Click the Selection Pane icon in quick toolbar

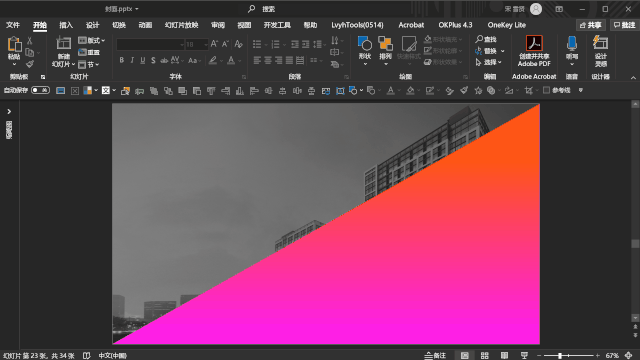click(125, 91)
